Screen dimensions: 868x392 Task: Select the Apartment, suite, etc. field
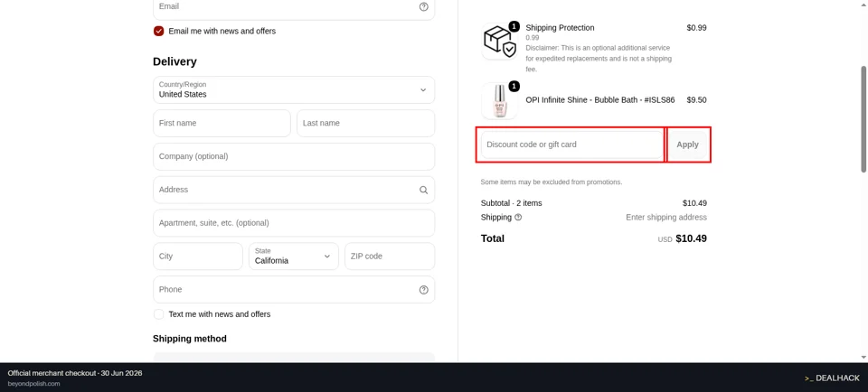coord(294,223)
